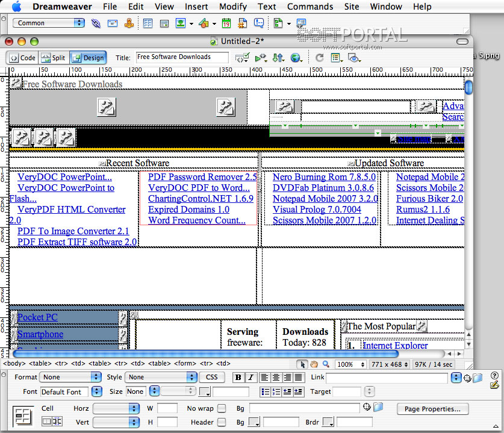This screenshot has width=504, height=433.
Task: Click the Nero Burning Rom 7.8.5.0 link
Action: pyautogui.click(x=324, y=177)
